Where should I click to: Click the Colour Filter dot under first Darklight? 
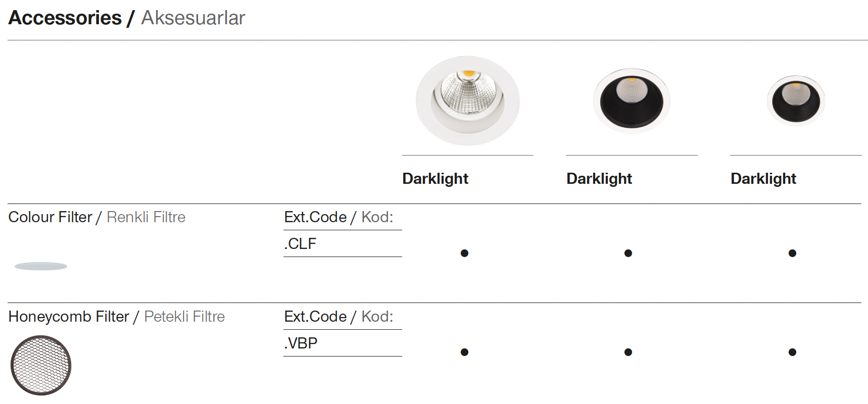point(464,253)
